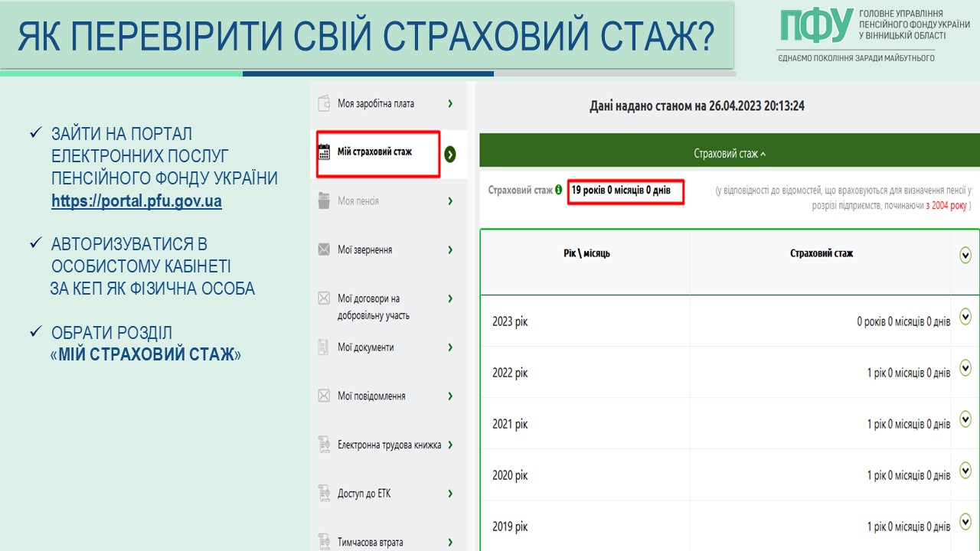Click the green info icon next to Страховий стаж
The image size is (980, 551).
click(559, 190)
